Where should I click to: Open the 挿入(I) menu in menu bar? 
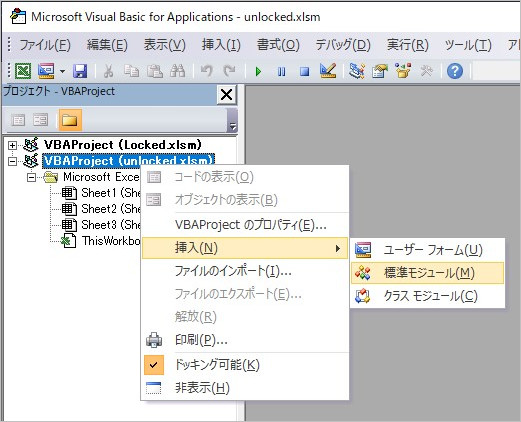(221, 45)
